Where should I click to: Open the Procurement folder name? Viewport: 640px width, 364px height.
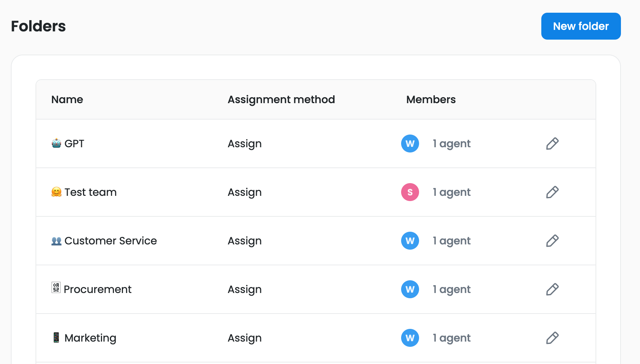coord(98,289)
